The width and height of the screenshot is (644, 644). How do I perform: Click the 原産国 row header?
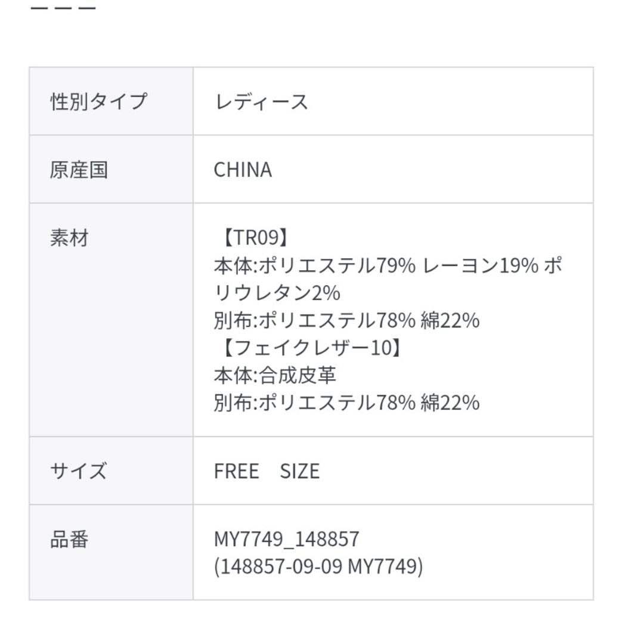pos(111,169)
